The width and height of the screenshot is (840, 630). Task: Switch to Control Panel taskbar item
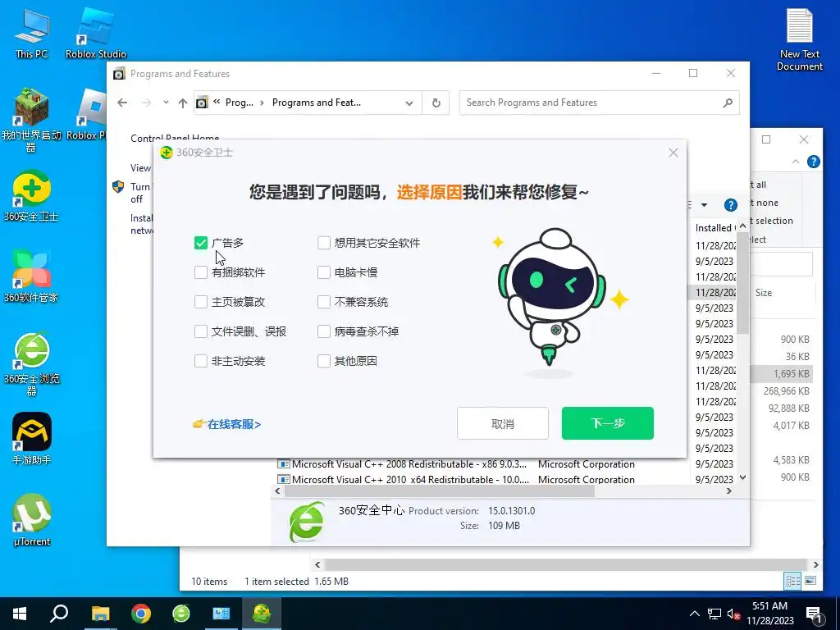tap(221, 614)
